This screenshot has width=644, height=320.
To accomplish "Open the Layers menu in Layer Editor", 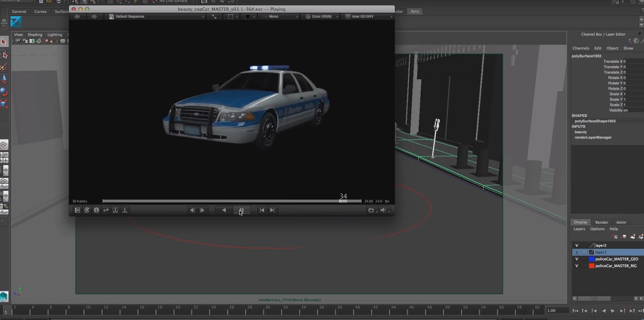I will coord(579,229).
